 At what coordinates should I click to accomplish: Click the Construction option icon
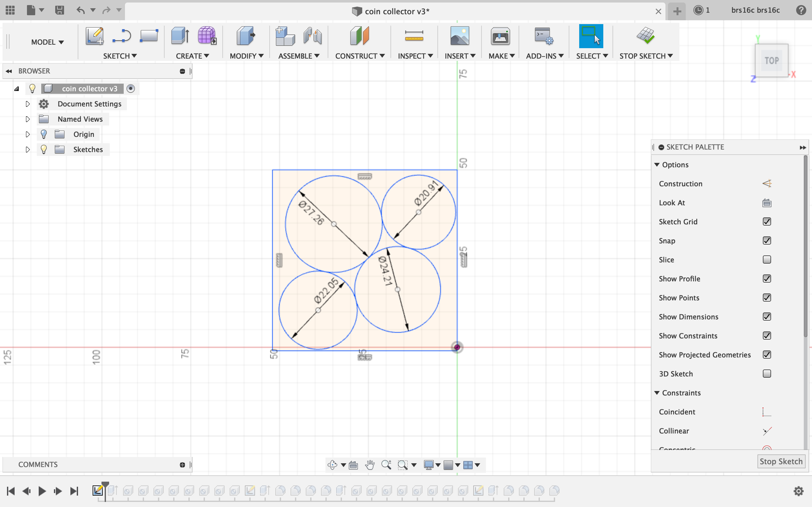[x=767, y=184]
